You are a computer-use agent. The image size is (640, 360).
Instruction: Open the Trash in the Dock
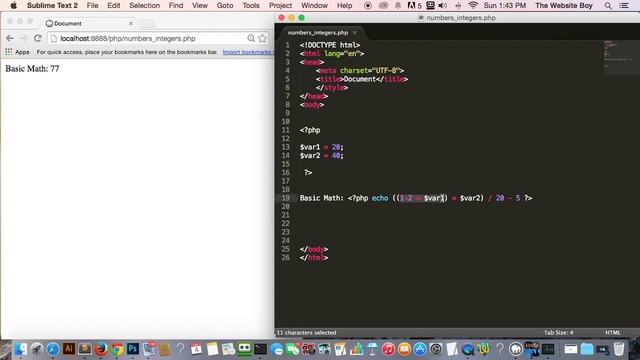click(619, 349)
